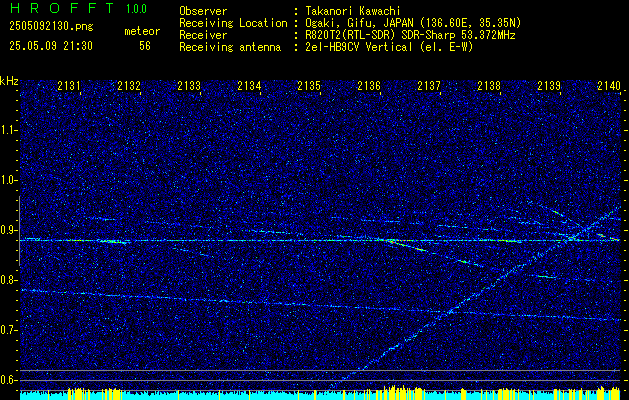629x400 pixels.
Task: Click the HROFFT title text
Action: [62, 8]
